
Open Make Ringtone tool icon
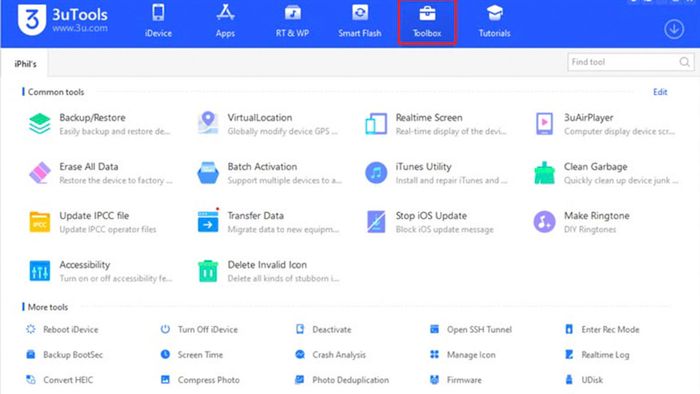coord(544,222)
